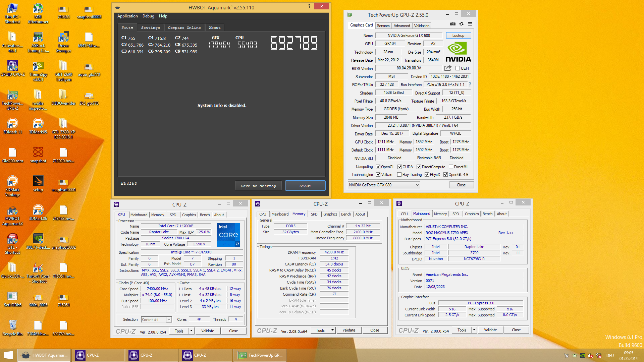The width and height of the screenshot is (644, 362).
Task: Open the TechPowerUp GPU-Z desktop shortcut
Action: point(13,100)
